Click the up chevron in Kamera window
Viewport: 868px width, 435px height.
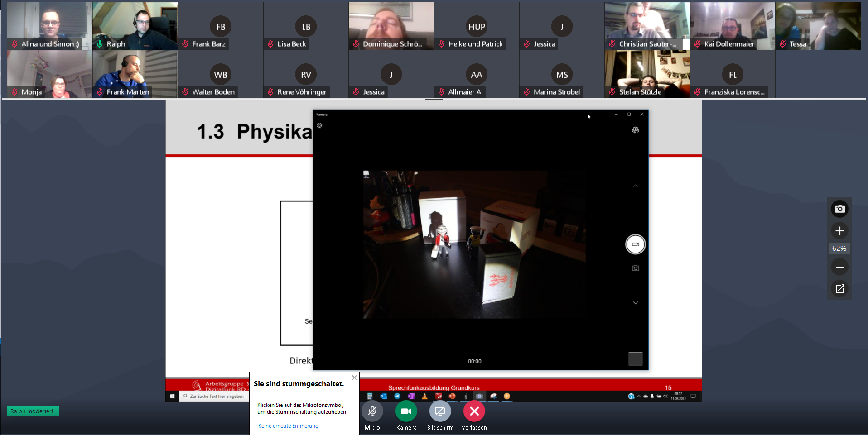coord(636,186)
